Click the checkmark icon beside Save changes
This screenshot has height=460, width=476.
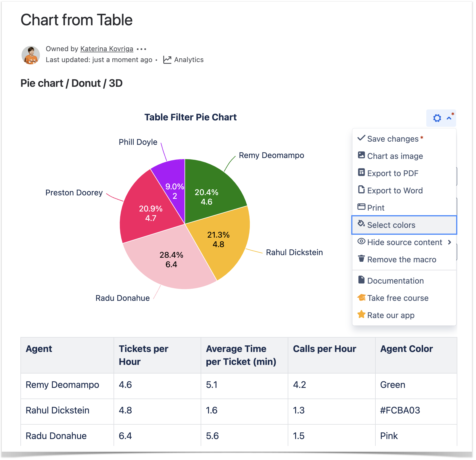361,138
